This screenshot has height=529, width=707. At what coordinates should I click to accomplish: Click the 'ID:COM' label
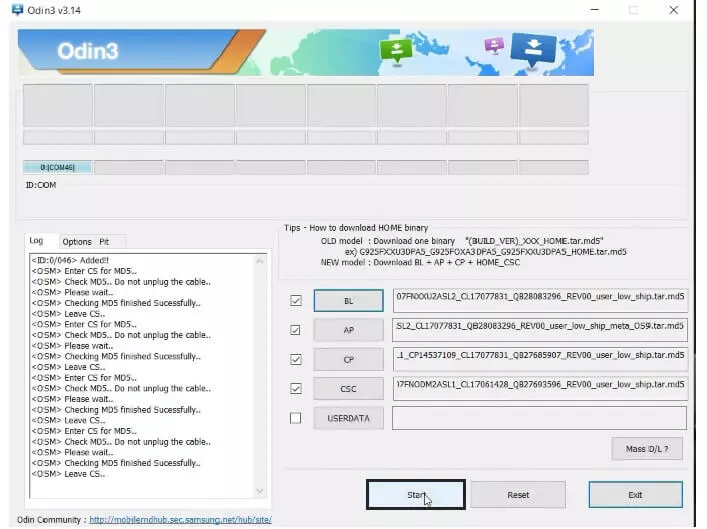tap(41, 185)
